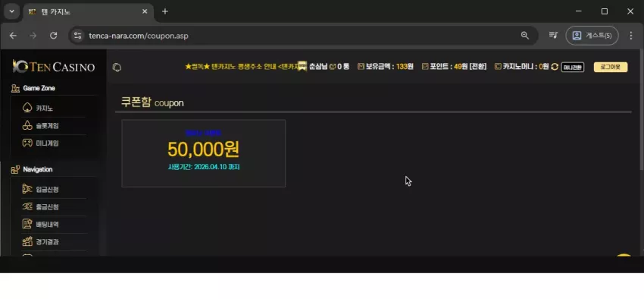Select the 슬롯게임 cherry icon
Viewport: 644px width, 299px height.
[x=27, y=126]
